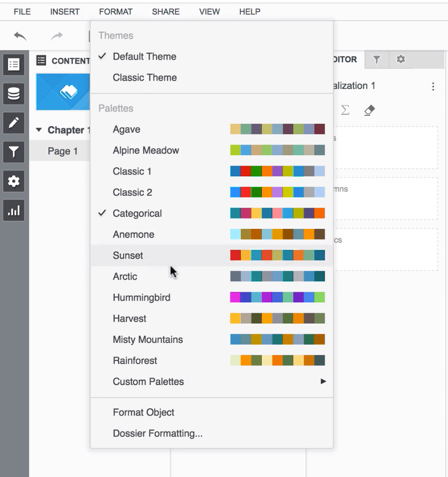The height and width of the screenshot is (477, 448).
Task: Open the visualization three-dot menu
Action: click(x=433, y=87)
